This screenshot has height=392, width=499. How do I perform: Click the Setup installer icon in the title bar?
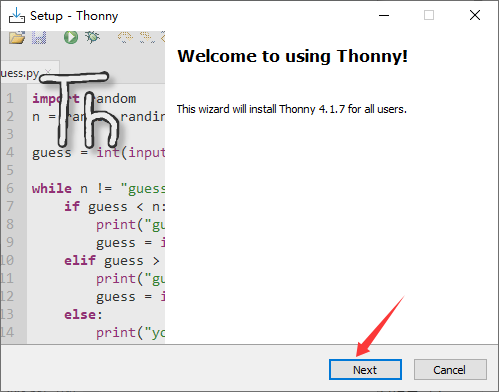[x=17, y=15]
